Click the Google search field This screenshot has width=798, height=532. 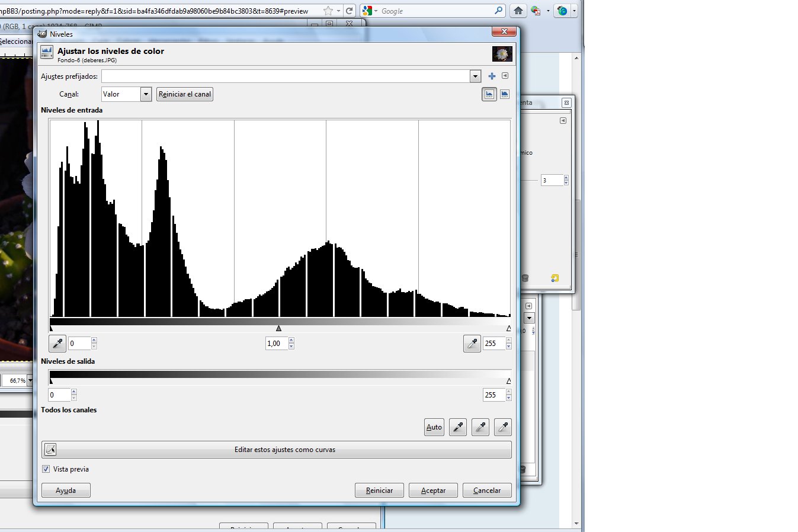tap(437, 11)
